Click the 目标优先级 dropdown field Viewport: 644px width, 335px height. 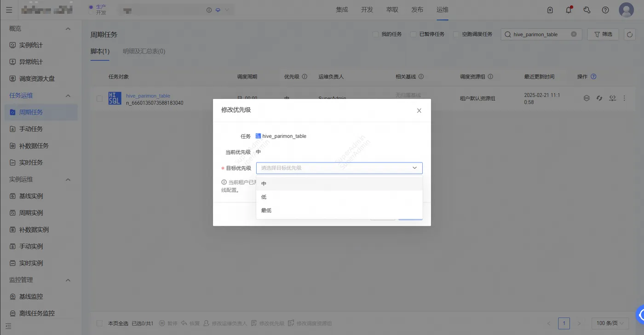point(339,168)
